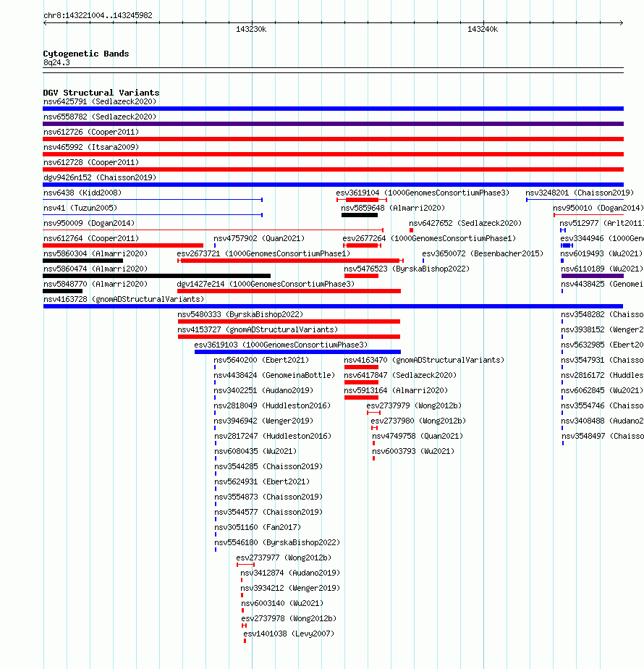Open nsv6019493 (Wu2021) variant label
The height and width of the screenshot is (669, 644).
click(602, 253)
